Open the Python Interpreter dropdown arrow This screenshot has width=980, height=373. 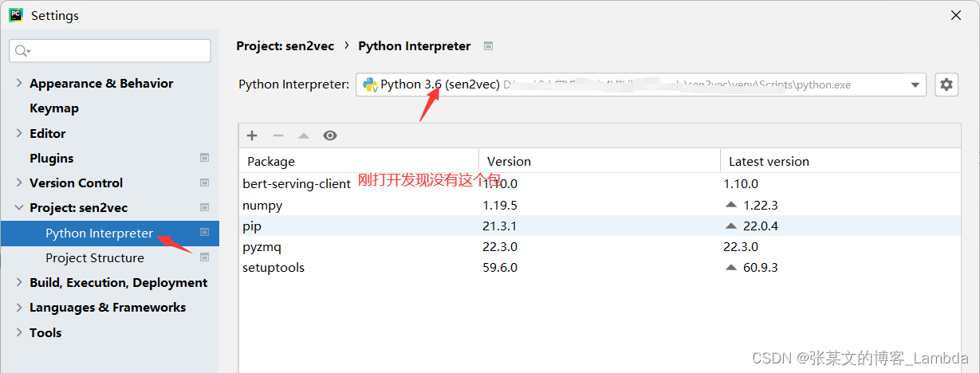(x=915, y=84)
